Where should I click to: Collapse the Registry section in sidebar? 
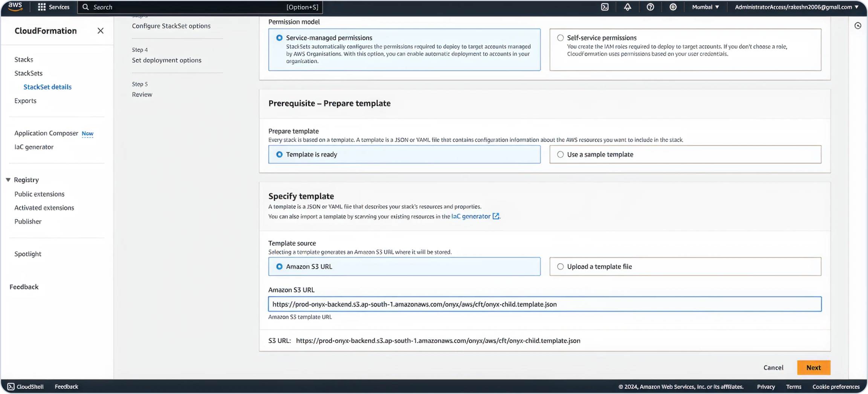(8, 180)
